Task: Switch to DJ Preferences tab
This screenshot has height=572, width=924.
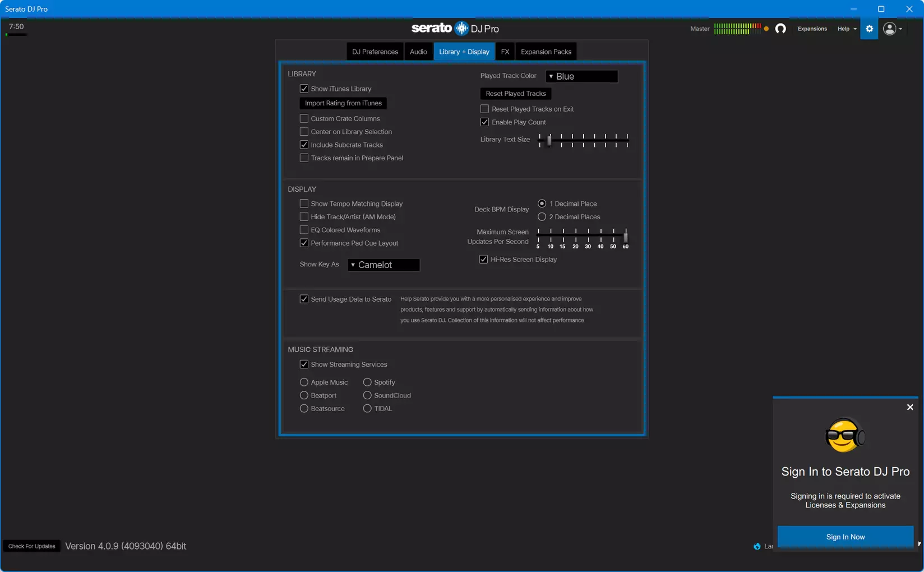Action: (x=375, y=52)
